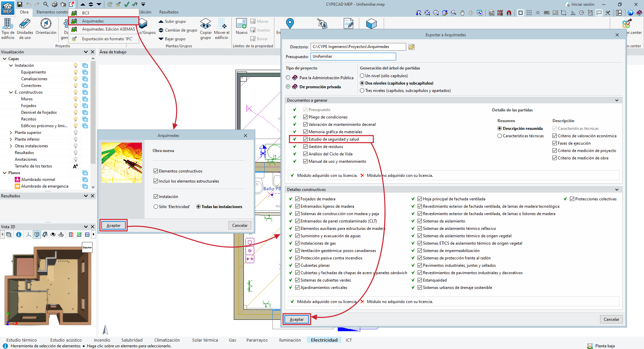Click the save disk icon in title bar
Screen dimensions: 644x349
(20, 4)
